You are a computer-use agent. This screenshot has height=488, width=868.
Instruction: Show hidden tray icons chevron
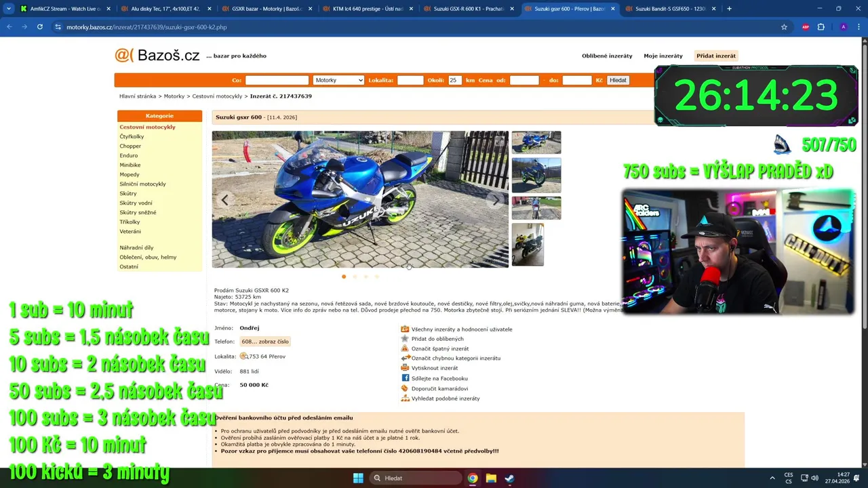tap(772, 478)
